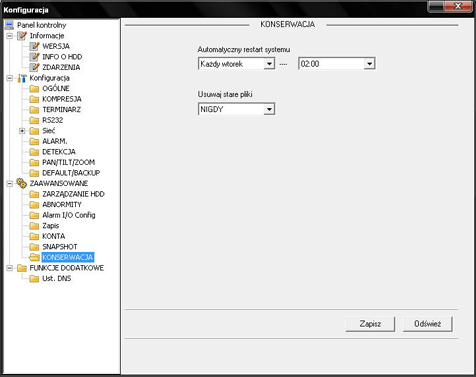Open the ZARZĄDZANIE HDD tree label

coord(73,194)
